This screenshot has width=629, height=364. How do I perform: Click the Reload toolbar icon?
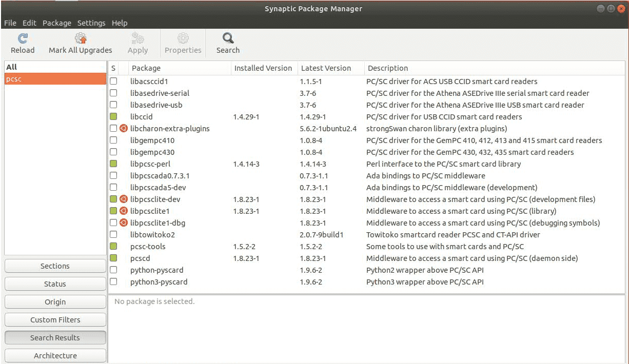coord(23,38)
